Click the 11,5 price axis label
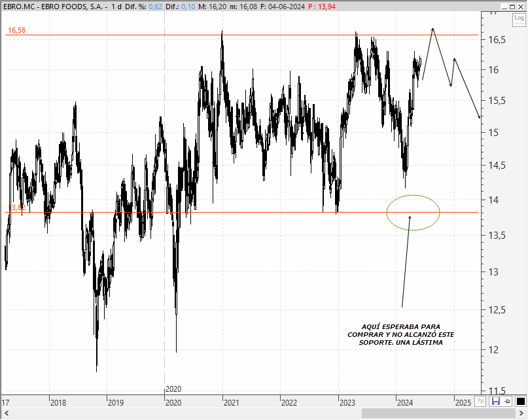The height and width of the screenshot is (420, 528). (x=497, y=391)
